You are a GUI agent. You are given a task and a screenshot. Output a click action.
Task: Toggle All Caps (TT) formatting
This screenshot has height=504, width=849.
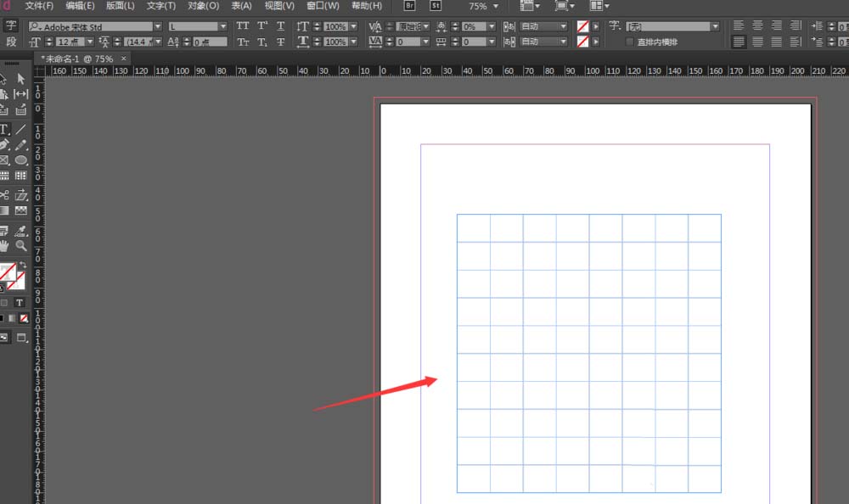(x=243, y=26)
